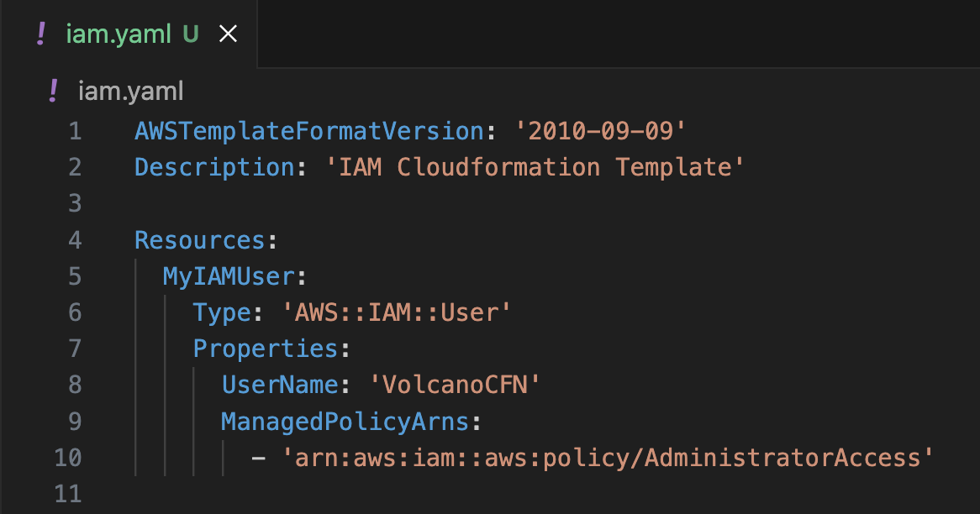This screenshot has height=514, width=980.
Task: Click line number 1 in the gutter
Action: pyautogui.click(x=74, y=131)
